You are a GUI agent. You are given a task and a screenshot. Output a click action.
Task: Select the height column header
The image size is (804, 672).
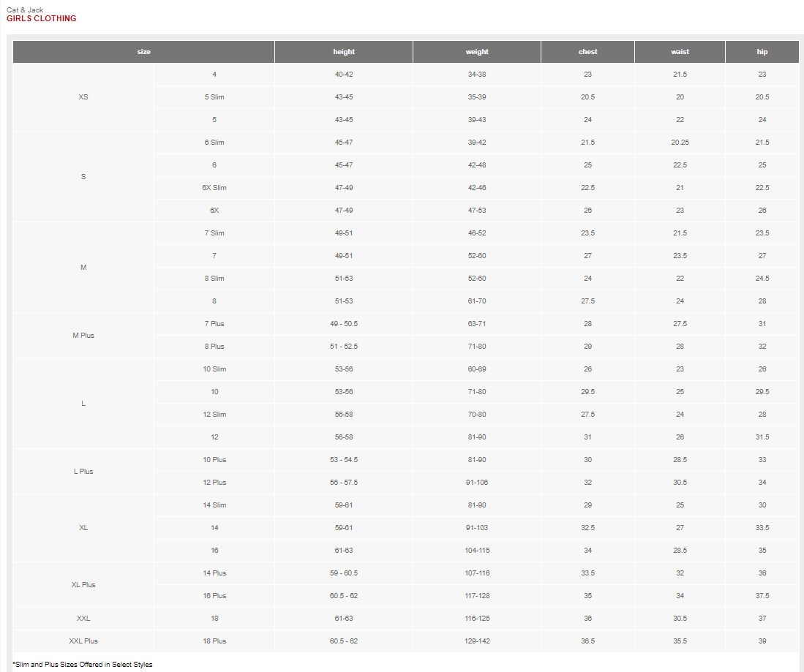tap(344, 52)
